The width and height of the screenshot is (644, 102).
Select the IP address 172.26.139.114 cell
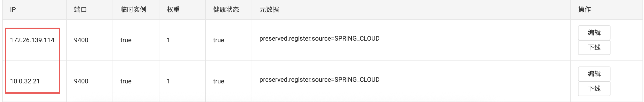point(32,40)
